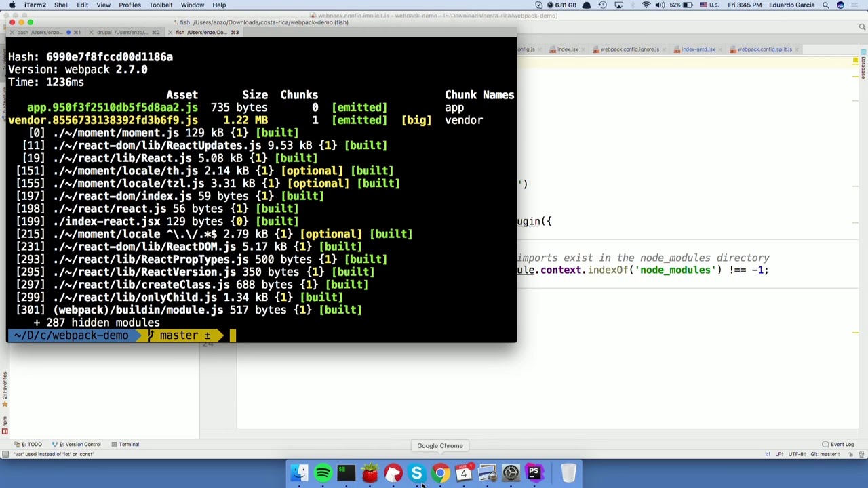
Task: Open Time Machine menu bar icon
Action: coord(602,5)
